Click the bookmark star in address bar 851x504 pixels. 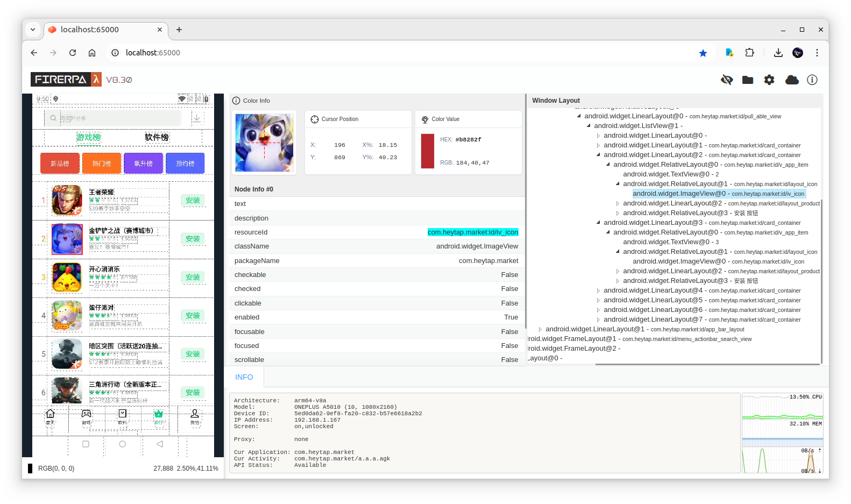(703, 53)
